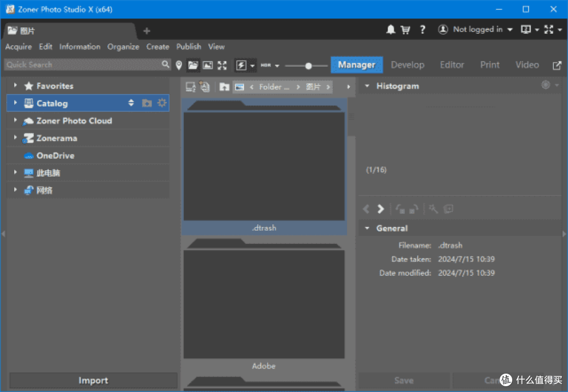Click the wrench tools icon in preview bar
Viewport: 568px width, 392px height.
click(433, 209)
